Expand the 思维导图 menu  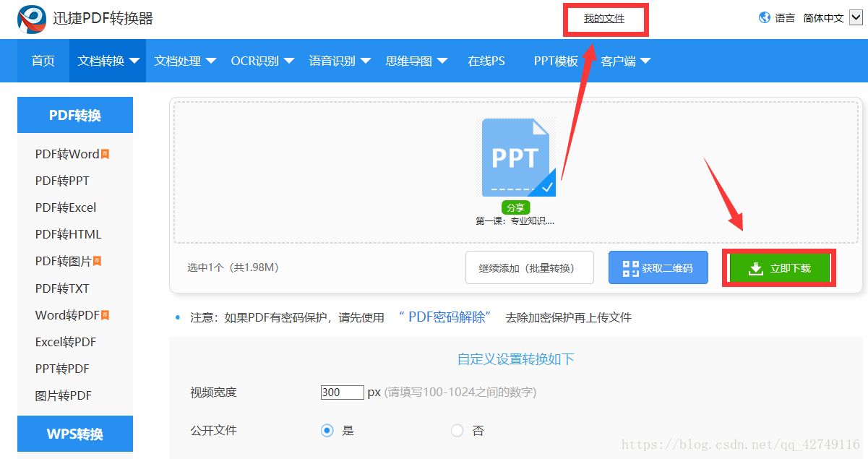click(417, 61)
